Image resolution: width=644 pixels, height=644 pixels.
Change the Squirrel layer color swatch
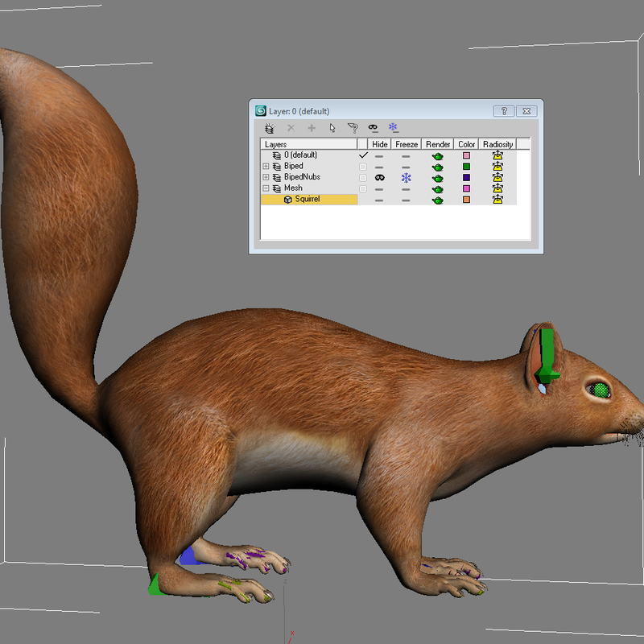pos(464,200)
